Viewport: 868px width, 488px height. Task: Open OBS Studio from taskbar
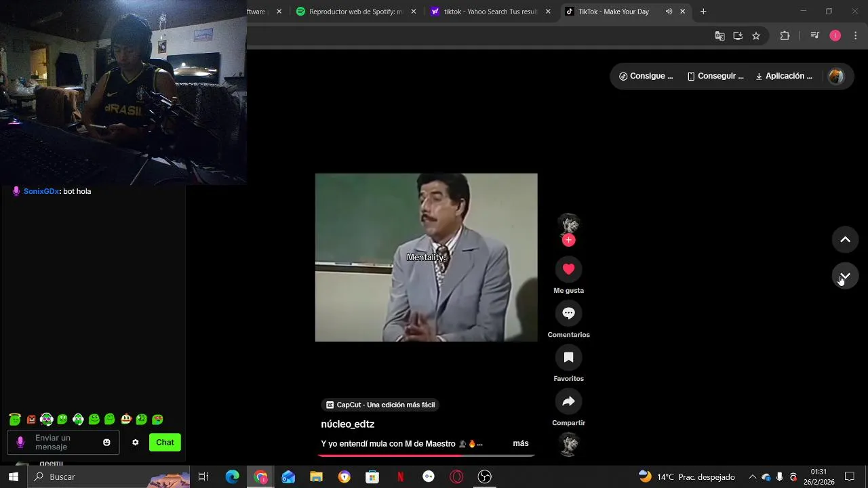tap(484, 477)
